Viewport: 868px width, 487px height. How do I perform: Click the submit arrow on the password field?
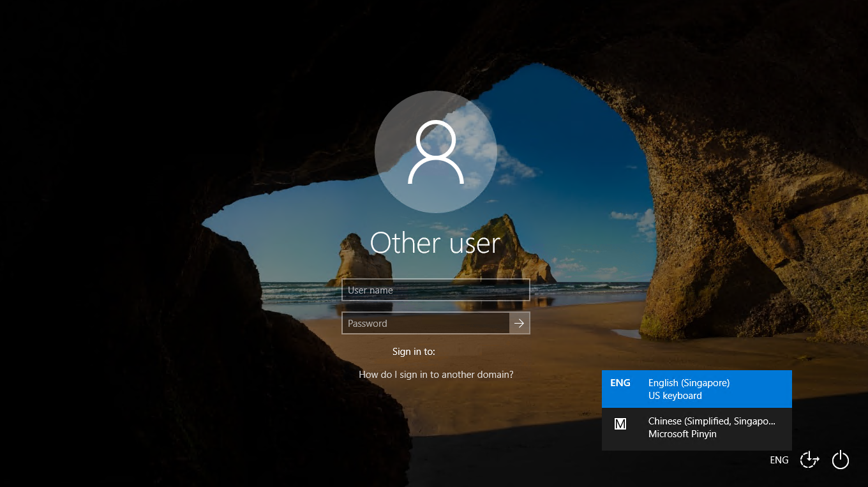click(x=518, y=323)
